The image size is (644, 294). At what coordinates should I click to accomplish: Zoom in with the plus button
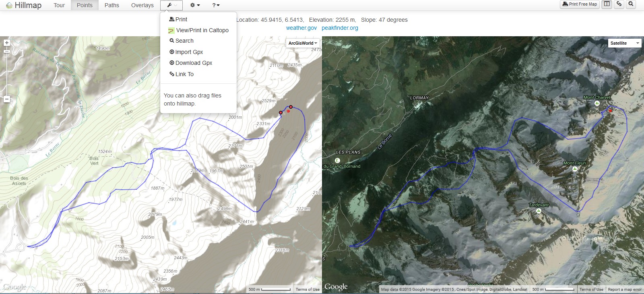6,43
